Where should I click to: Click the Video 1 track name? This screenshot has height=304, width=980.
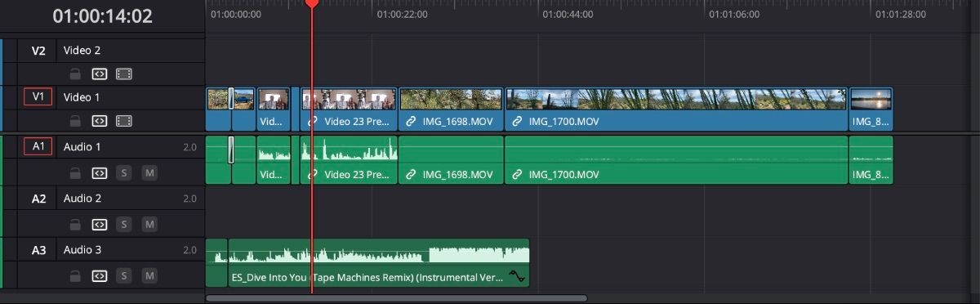coord(82,97)
